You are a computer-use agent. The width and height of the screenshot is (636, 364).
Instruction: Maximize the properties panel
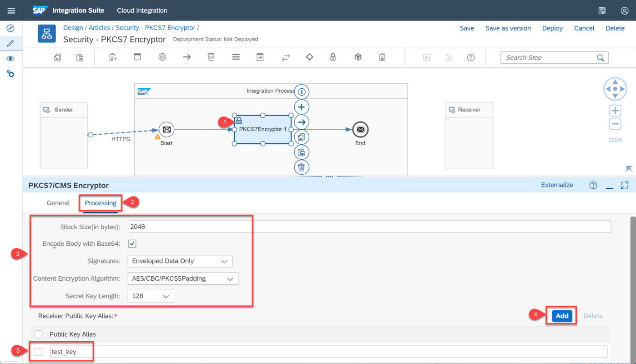point(625,185)
